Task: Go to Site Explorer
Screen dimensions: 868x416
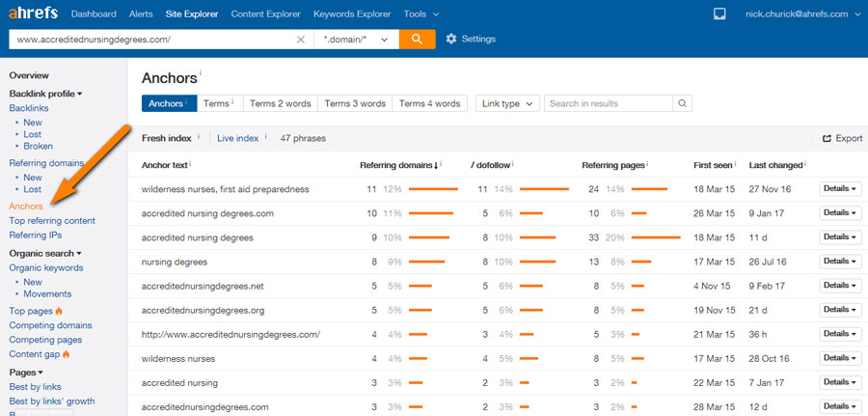Action: 192,14
